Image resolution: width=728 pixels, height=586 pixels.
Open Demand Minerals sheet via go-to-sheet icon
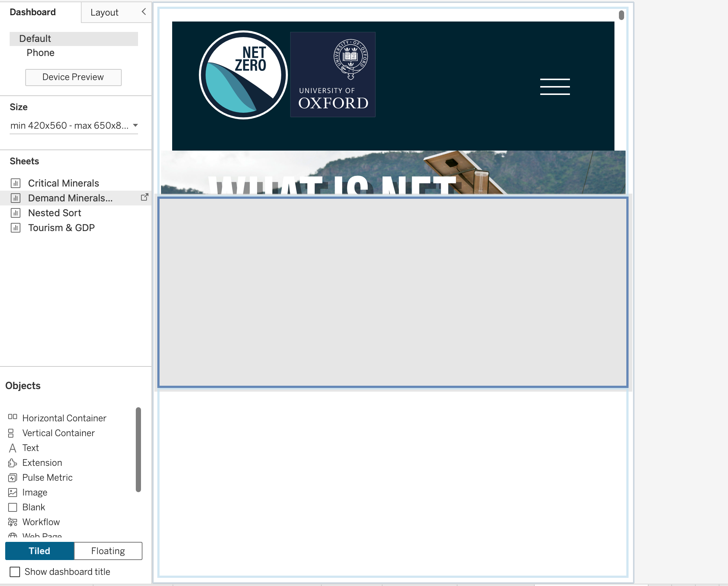(145, 197)
